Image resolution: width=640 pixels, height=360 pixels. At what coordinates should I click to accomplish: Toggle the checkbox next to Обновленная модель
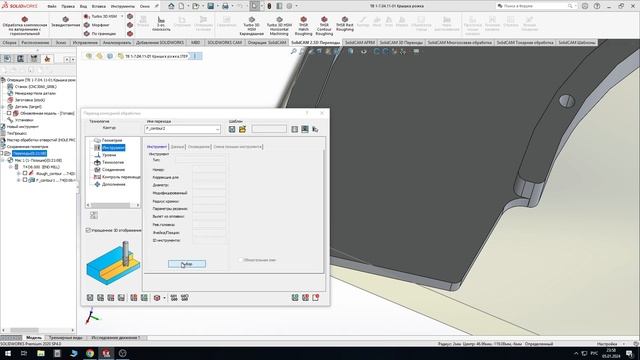(9, 113)
